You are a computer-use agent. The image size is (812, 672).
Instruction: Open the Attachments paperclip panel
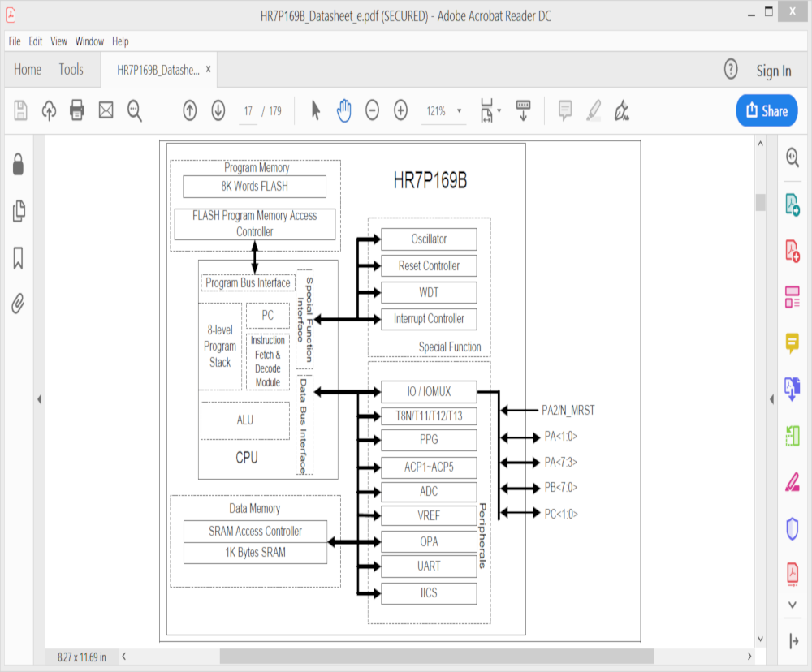tap(18, 304)
